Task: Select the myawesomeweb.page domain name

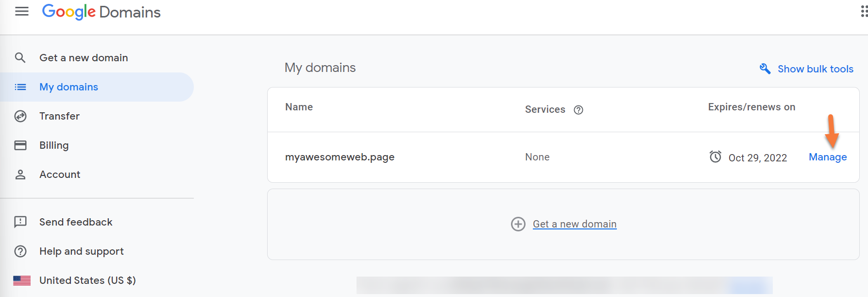Action: pyautogui.click(x=340, y=157)
